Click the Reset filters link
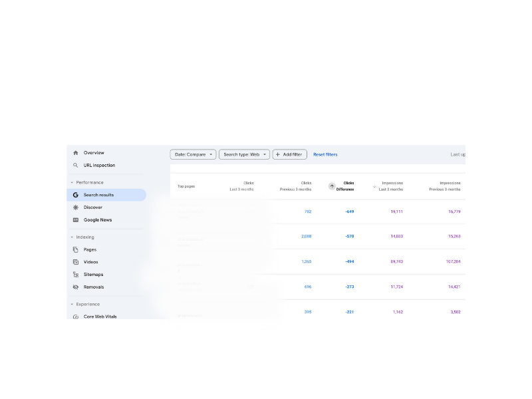 325,154
